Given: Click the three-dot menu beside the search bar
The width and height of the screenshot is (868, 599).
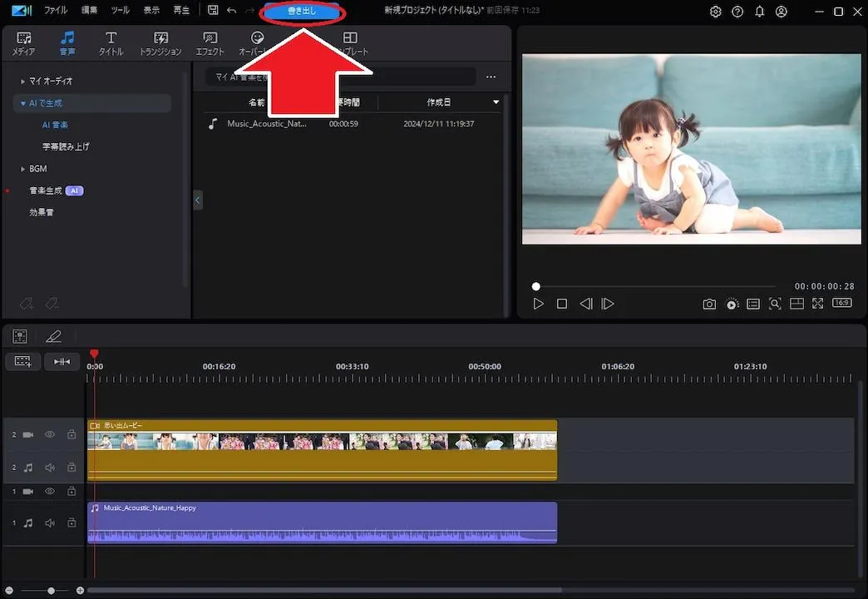Looking at the screenshot, I should (x=491, y=77).
